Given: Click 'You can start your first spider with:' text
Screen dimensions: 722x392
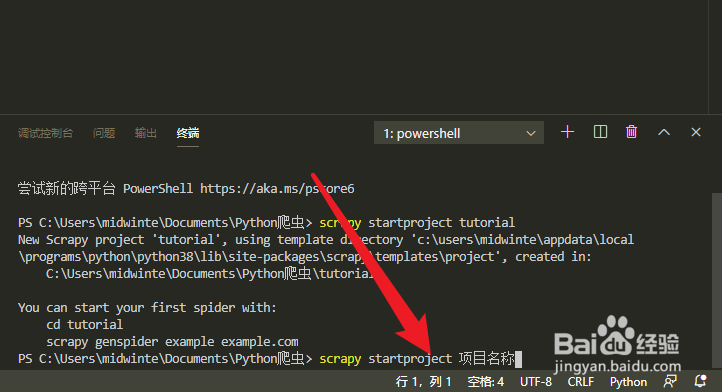Looking at the screenshot, I should click(x=147, y=308).
